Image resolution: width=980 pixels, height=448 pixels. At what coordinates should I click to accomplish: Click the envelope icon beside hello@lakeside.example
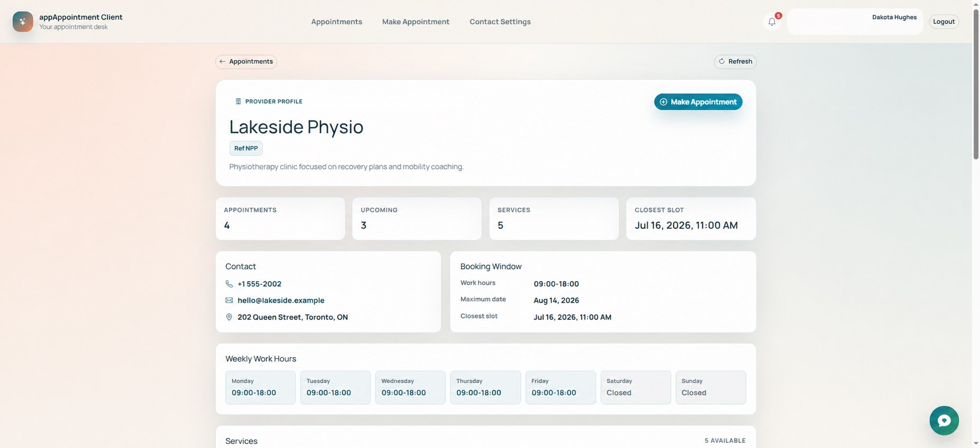coord(229,300)
